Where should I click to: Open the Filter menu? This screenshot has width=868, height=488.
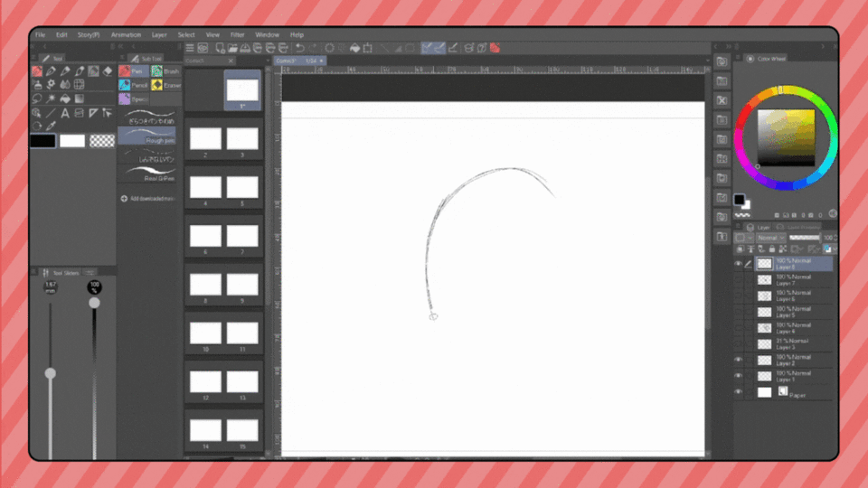(x=238, y=34)
